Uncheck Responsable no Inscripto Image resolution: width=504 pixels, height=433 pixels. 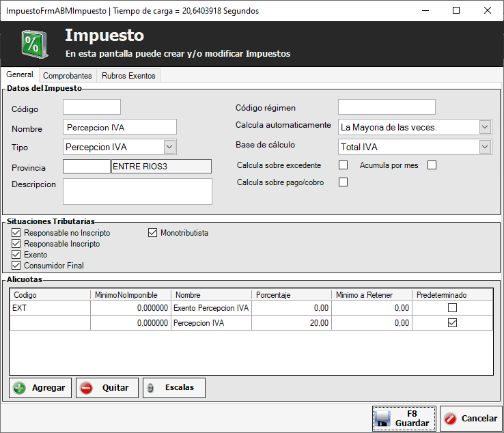point(16,233)
